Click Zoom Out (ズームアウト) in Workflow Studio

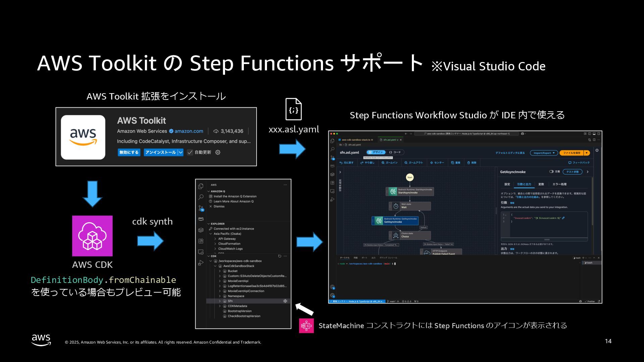(x=414, y=163)
